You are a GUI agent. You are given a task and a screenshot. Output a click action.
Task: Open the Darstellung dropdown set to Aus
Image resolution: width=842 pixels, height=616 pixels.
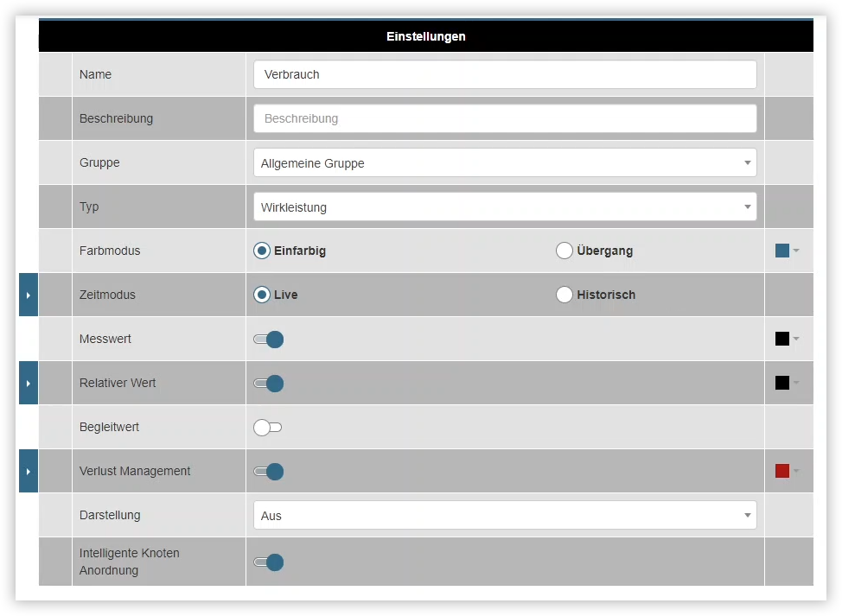point(505,515)
